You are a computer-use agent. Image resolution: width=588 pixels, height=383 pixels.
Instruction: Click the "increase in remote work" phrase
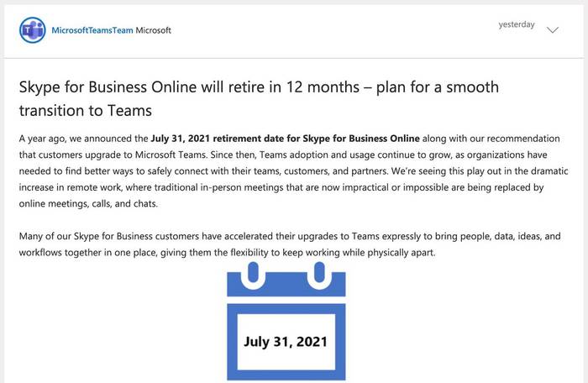(x=70, y=187)
